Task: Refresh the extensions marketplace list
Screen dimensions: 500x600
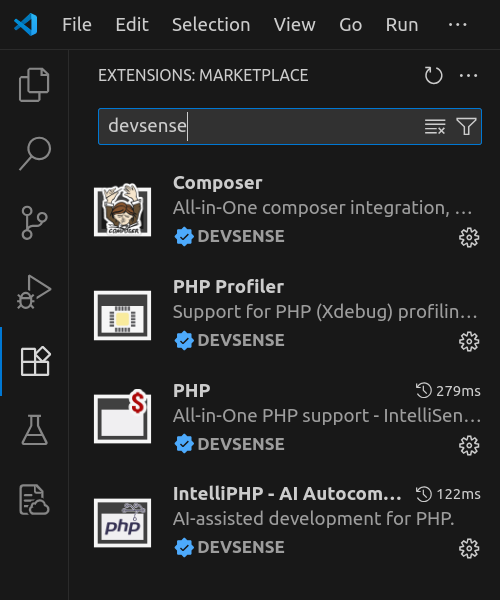Action: [x=433, y=75]
